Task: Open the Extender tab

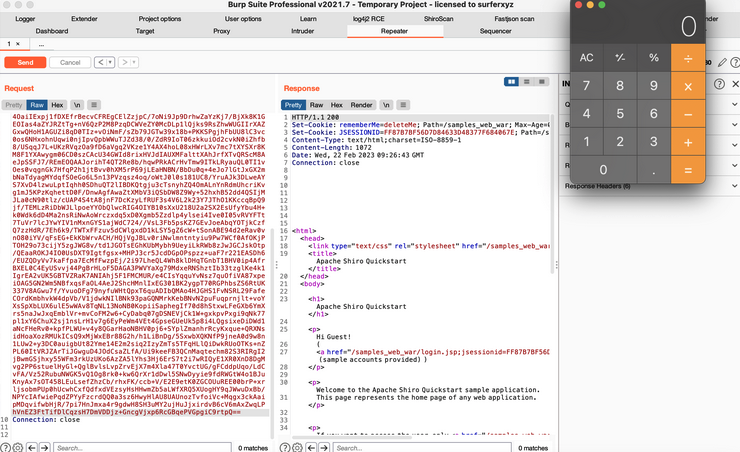Action: [x=84, y=19]
